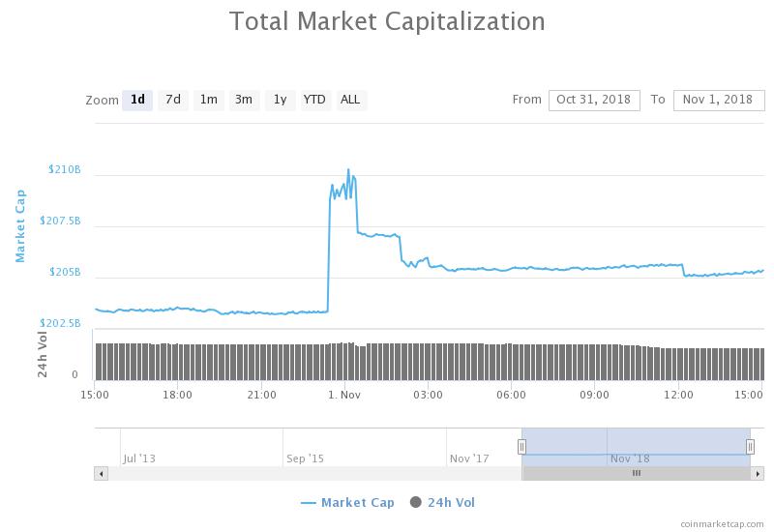Click the market cap peak near 1. Nov
The image size is (774, 532).
(348, 170)
